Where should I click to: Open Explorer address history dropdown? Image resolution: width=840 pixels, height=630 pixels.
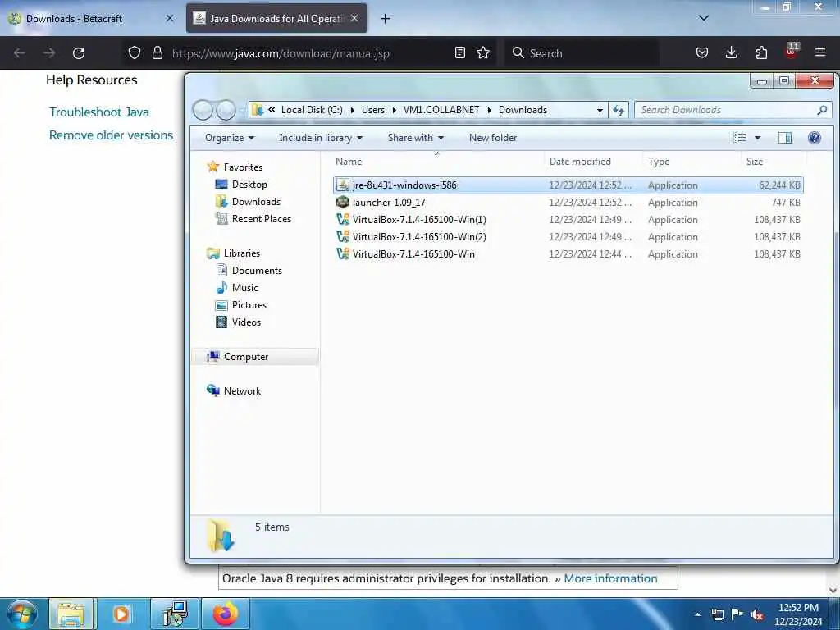click(600, 110)
